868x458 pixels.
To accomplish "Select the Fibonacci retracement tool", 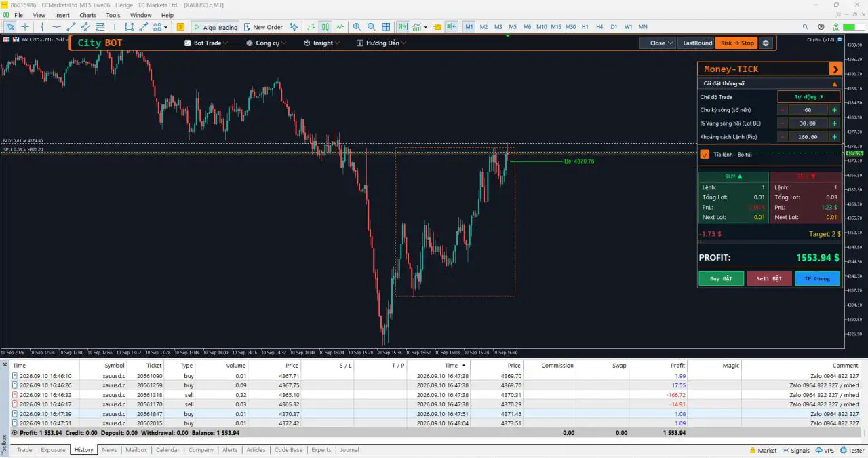I will click(100, 27).
